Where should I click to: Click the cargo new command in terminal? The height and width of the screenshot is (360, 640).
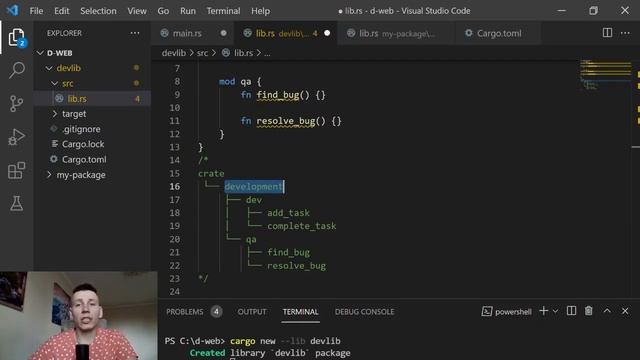click(x=285, y=341)
